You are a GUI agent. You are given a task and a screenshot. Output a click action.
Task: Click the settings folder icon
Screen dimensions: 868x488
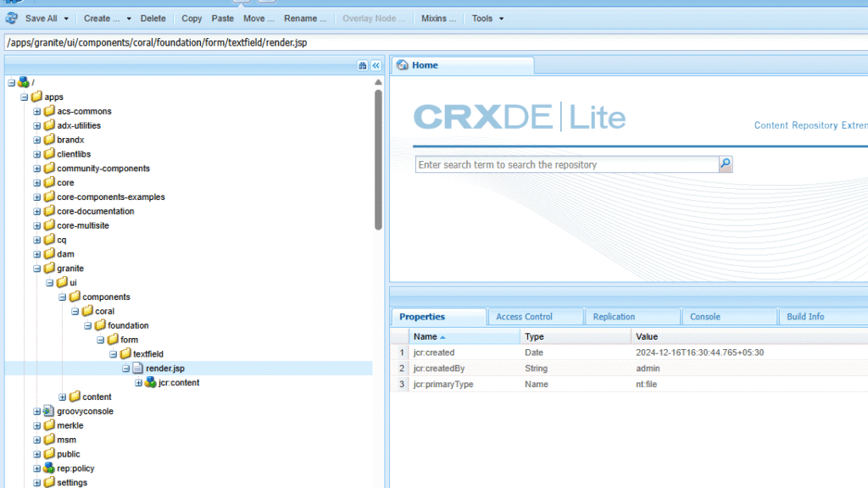[49, 482]
